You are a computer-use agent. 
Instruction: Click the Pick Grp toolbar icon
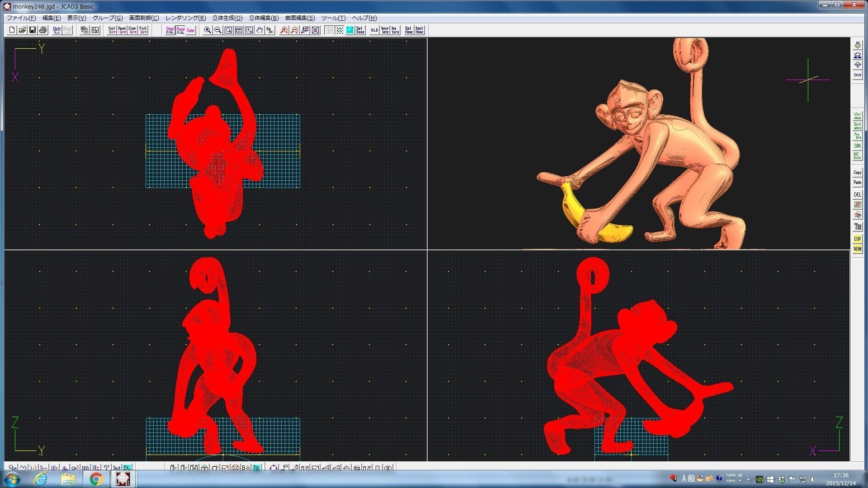coord(143,30)
